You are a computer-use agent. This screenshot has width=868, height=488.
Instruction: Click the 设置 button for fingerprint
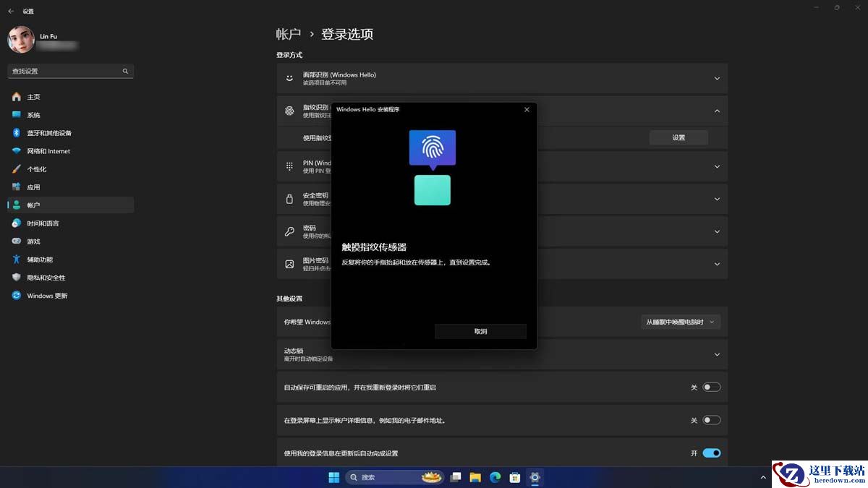pos(678,137)
